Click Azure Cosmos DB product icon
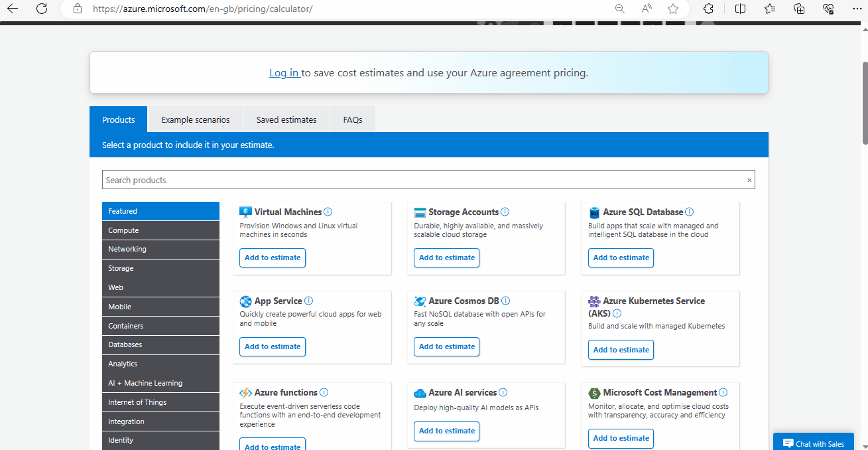The height and width of the screenshot is (450, 868). tap(420, 301)
